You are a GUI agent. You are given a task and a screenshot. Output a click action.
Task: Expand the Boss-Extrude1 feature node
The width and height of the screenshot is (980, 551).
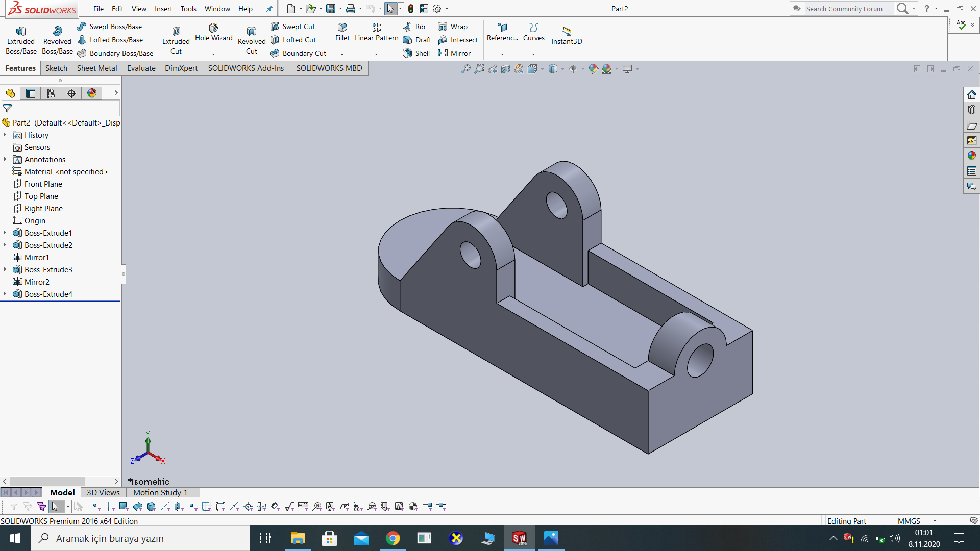pyautogui.click(x=5, y=233)
